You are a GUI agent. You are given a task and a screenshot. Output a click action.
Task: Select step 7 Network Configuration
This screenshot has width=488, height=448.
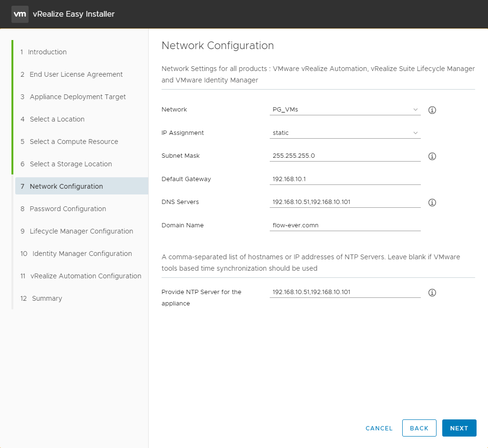pyautogui.click(x=81, y=186)
